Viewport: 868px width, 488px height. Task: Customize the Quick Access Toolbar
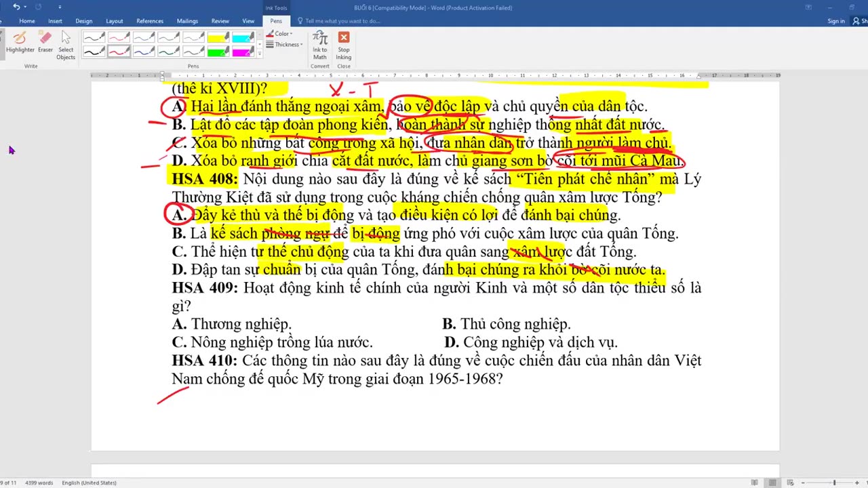pyautogui.click(x=60, y=7)
